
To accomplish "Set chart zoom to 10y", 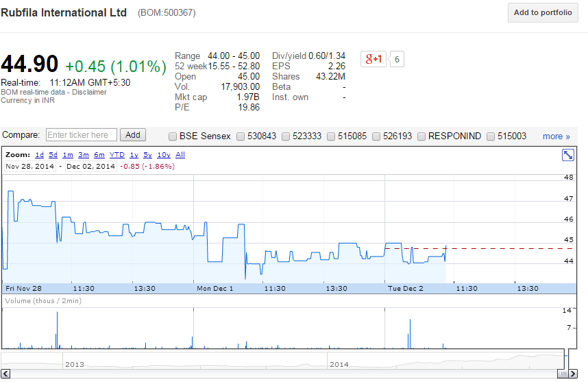I will coord(164,154).
